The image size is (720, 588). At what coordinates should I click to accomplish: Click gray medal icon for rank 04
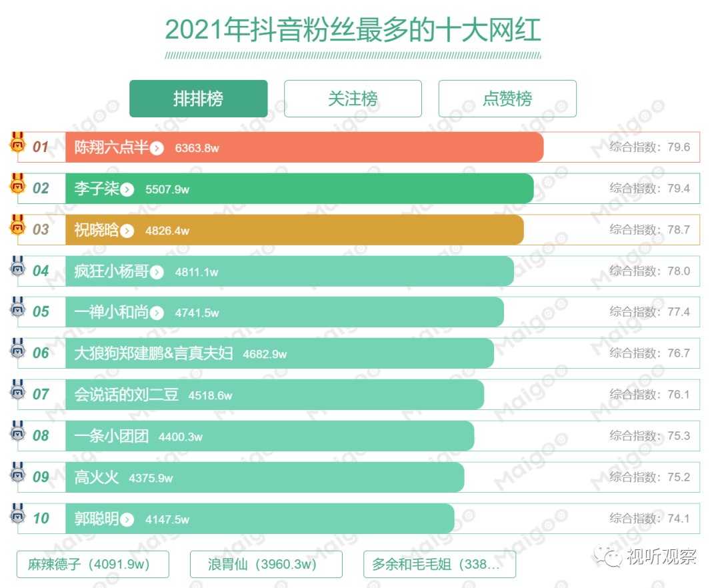coord(17,267)
